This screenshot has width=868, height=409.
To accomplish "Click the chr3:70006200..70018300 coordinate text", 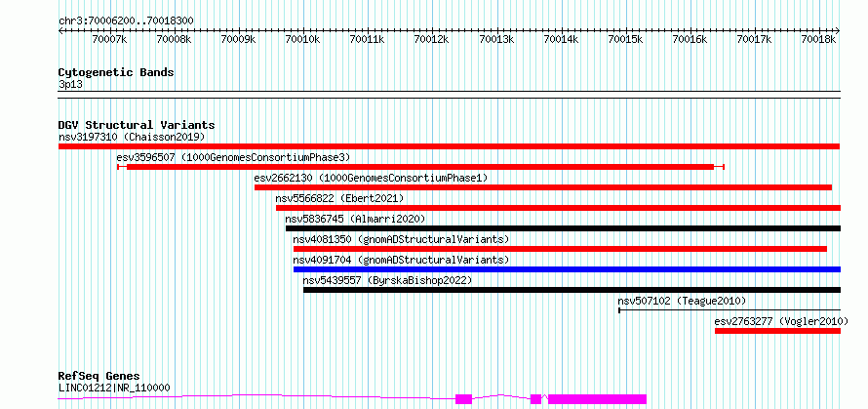I will tap(126, 20).
